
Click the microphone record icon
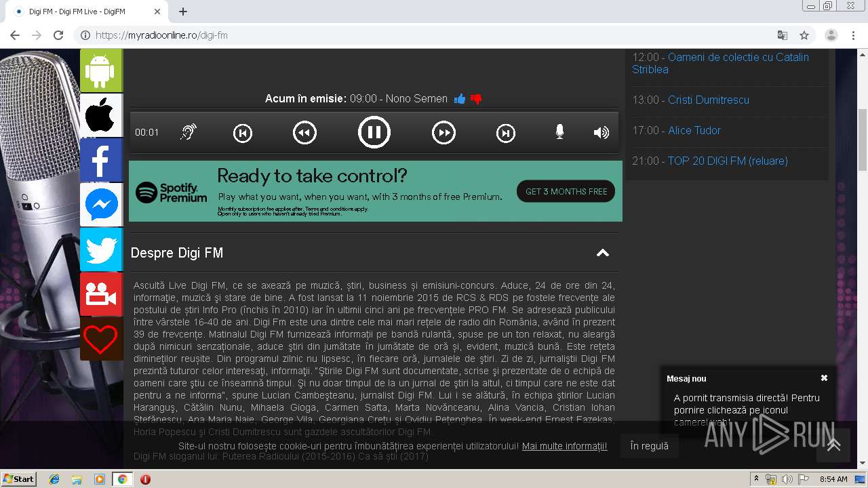(559, 132)
